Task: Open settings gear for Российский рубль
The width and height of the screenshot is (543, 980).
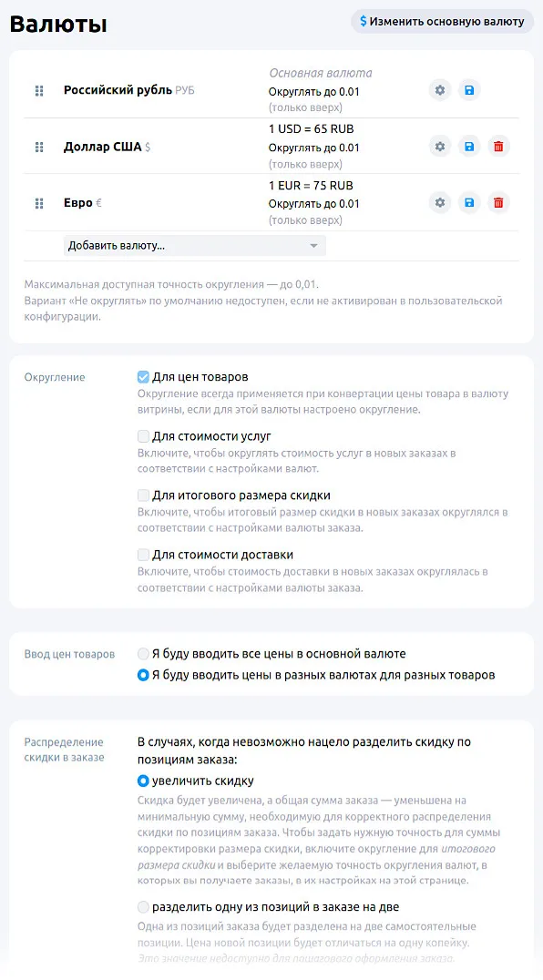Action: pos(439,90)
